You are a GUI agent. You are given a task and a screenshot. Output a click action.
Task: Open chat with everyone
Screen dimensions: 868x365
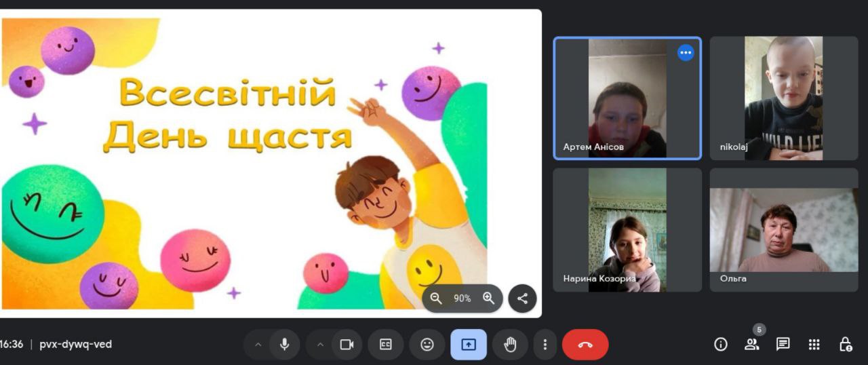click(783, 345)
